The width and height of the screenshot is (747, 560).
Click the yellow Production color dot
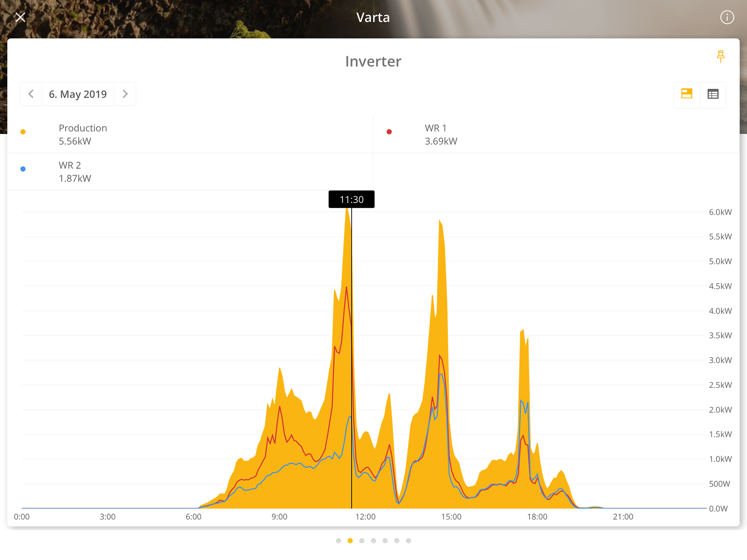pyautogui.click(x=23, y=132)
